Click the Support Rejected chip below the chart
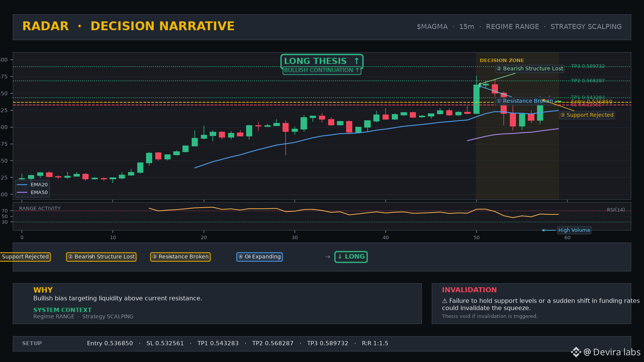Screen dimensions: 644x362 [25, 257]
